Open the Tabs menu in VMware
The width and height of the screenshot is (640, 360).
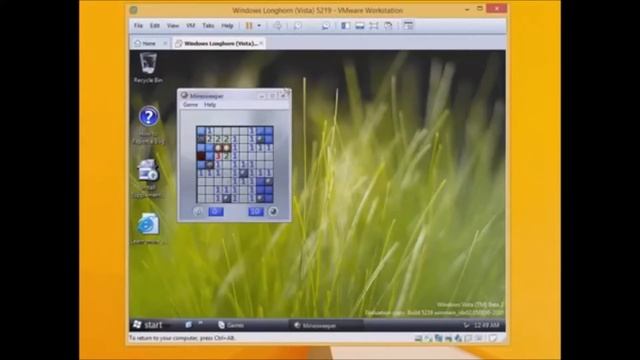208,26
